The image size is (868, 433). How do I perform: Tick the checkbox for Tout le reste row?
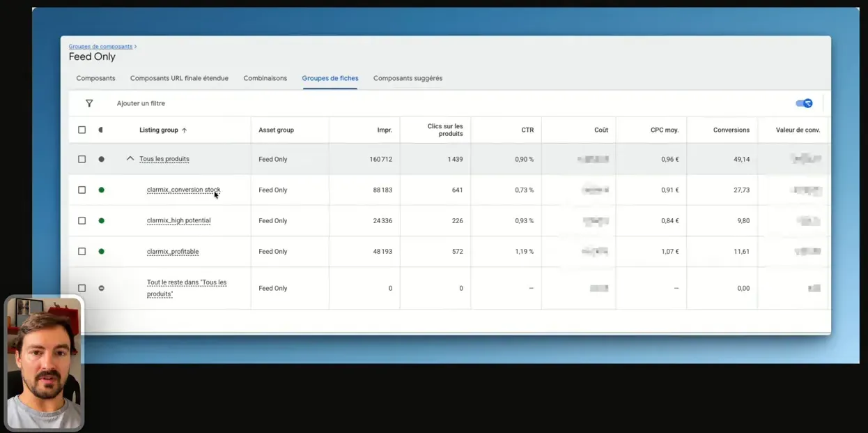(82, 288)
